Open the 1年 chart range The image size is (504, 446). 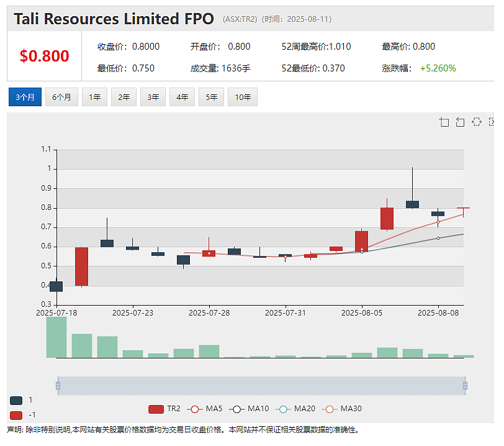click(94, 97)
